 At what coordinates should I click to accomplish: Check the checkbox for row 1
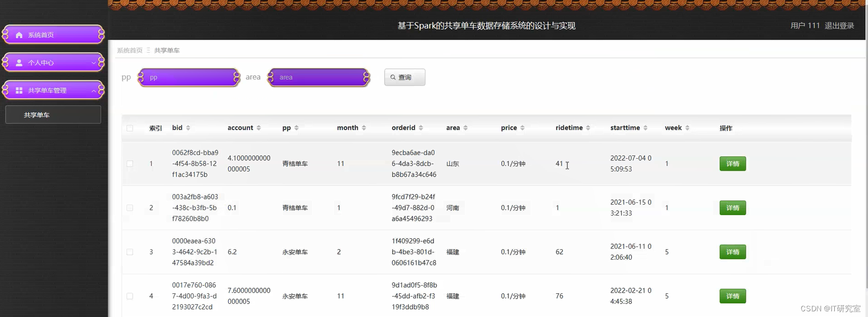[130, 163]
